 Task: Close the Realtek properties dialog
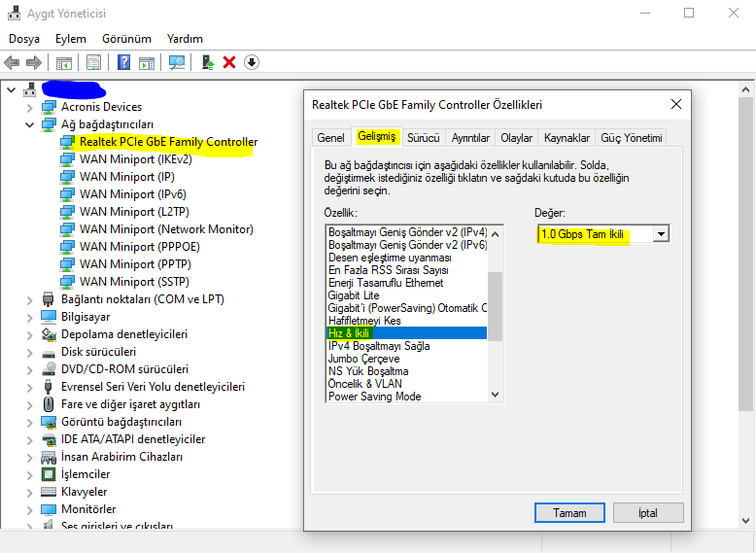(x=676, y=104)
